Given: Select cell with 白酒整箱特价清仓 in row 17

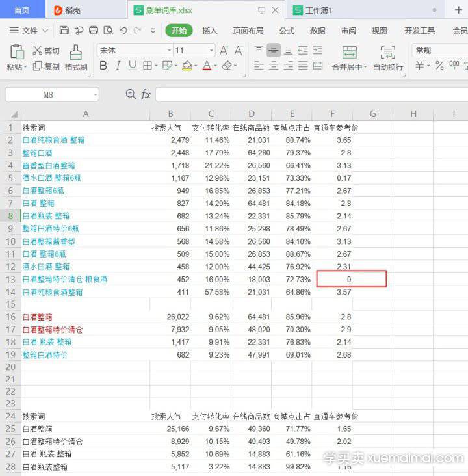Looking at the screenshot, I should (86, 330).
